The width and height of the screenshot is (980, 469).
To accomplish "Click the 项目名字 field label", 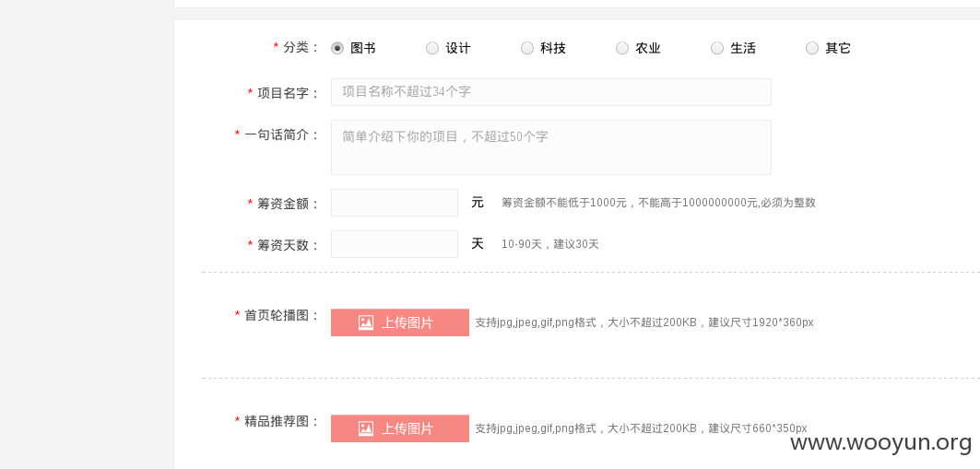I will (x=289, y=93).
